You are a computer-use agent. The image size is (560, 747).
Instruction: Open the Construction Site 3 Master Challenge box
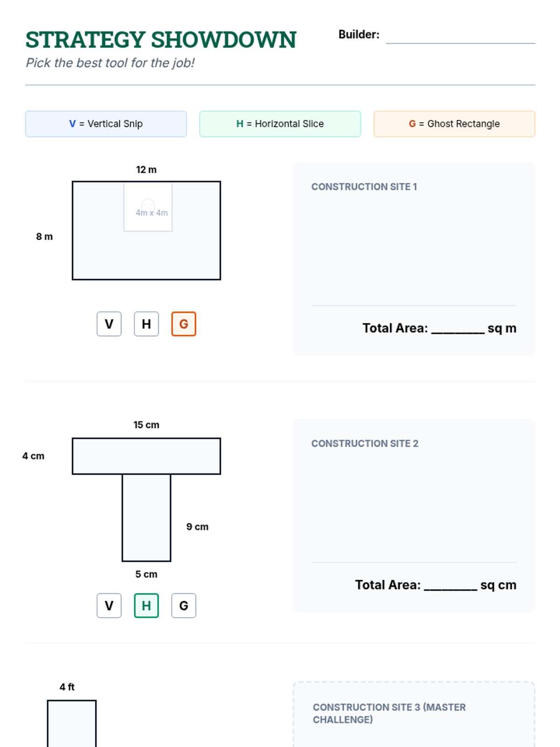click(413, 714)
